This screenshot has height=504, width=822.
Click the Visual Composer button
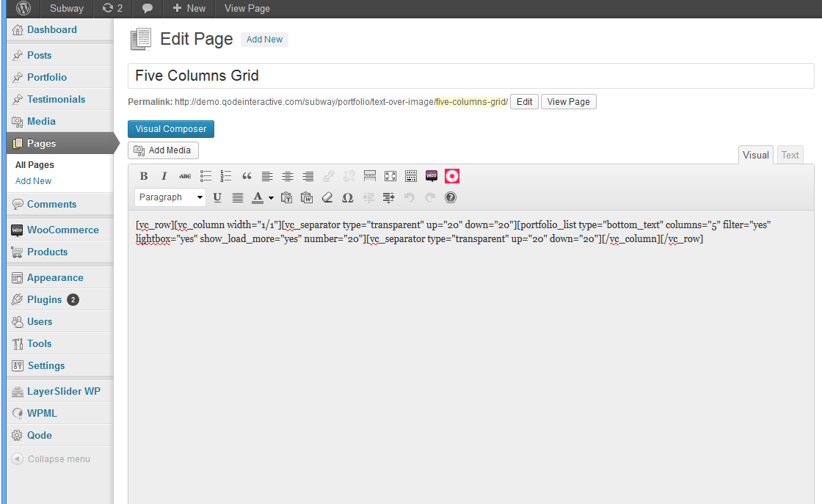coord(171,129)
